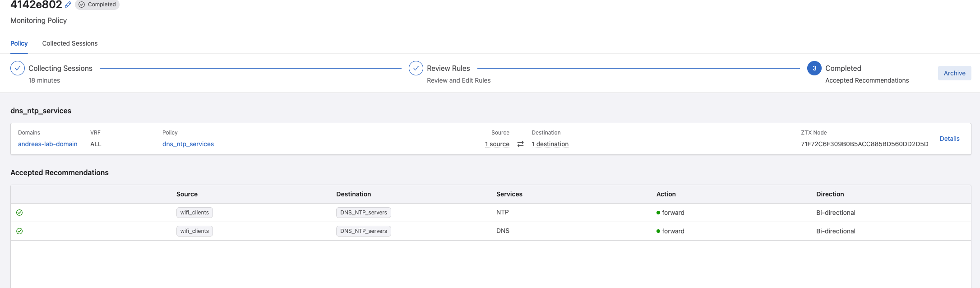This screenshot has width=980, height=288.
Task: Open the dns_ntp_services policy link
Action: [x=188, y=144]
